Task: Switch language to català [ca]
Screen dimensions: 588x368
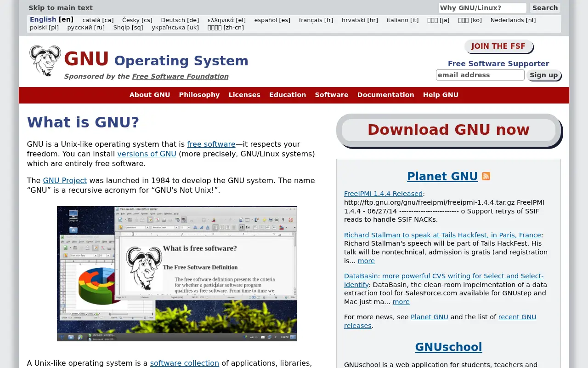Action: (98, 20)
